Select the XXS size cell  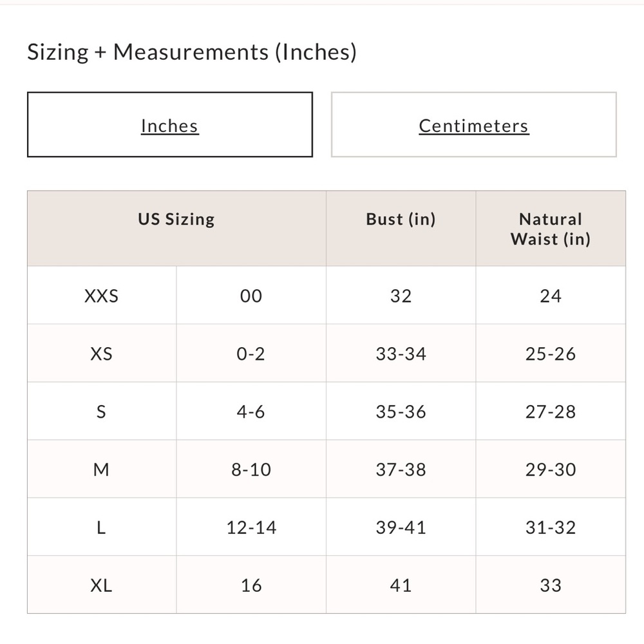point(102,296)
